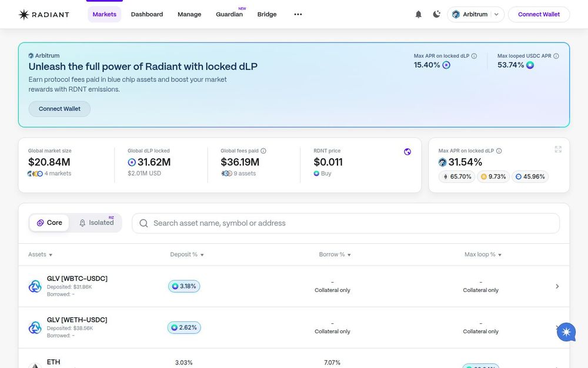Open the chat support bubble
This screenshot has width=588, height=368.
(x=566, y=332)
